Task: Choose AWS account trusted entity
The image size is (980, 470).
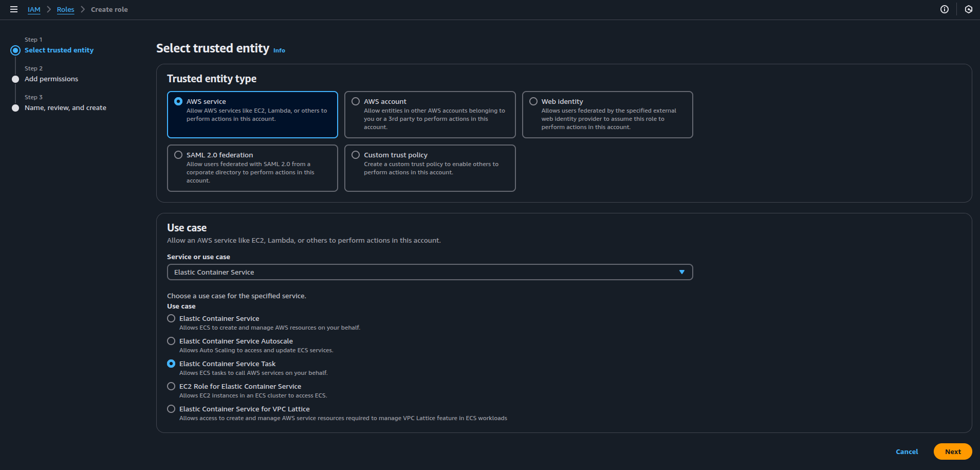Action: (356, 101)
